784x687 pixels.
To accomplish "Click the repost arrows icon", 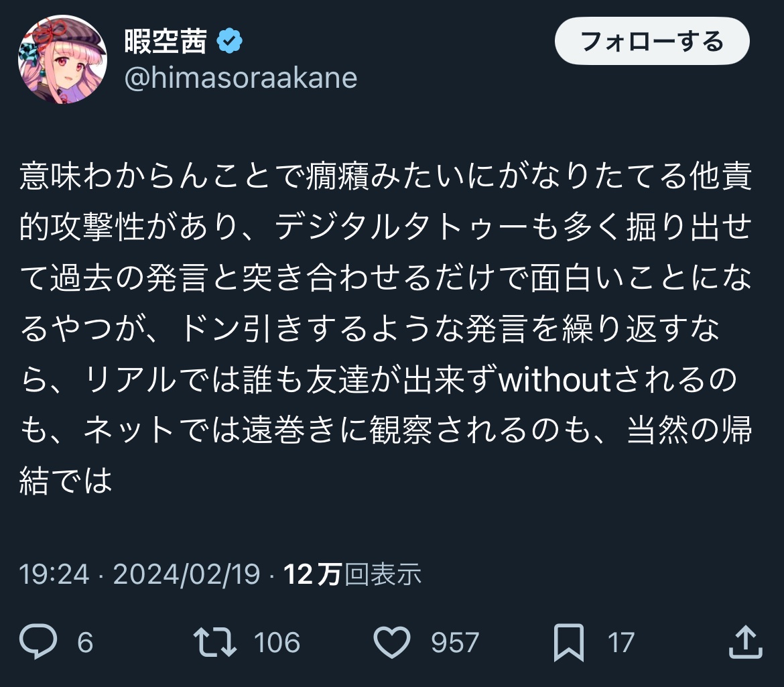I will [215, 643].
